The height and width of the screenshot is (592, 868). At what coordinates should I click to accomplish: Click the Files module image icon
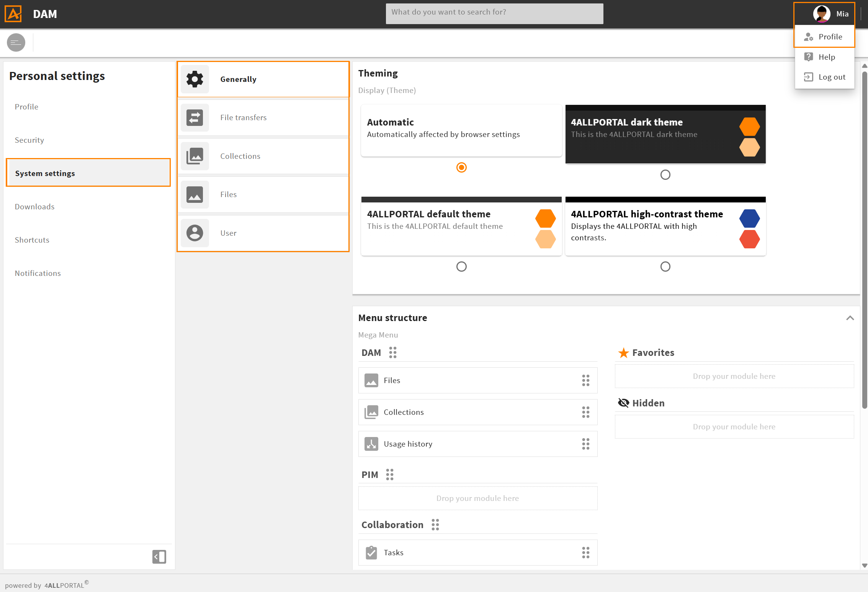pyautogui.click(x=371, y=380)
